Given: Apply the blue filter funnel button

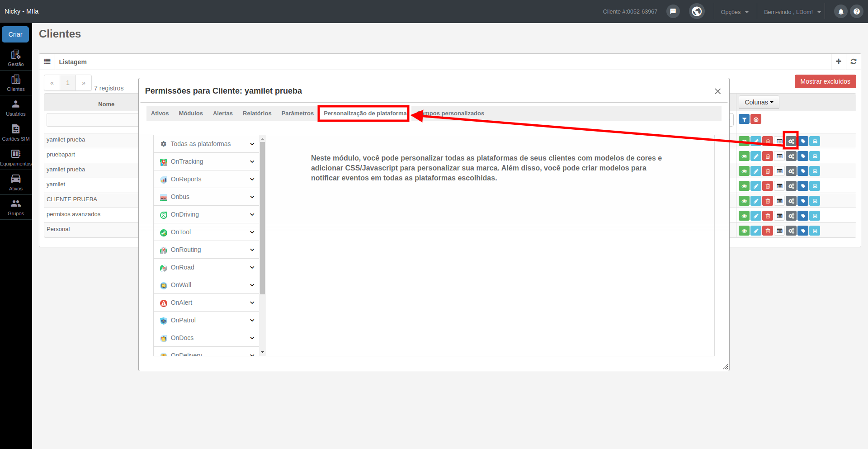Looking at the screenshot, I should click(x=744, y=119).
